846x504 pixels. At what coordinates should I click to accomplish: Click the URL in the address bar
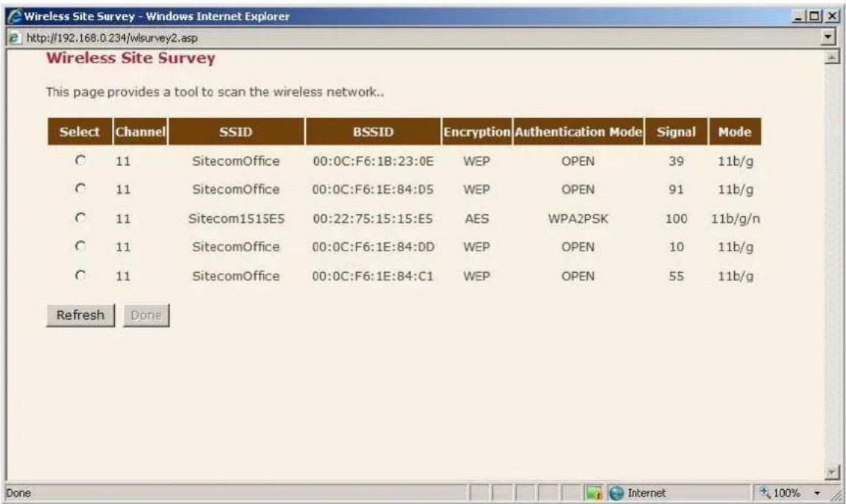tap(112, 38)
